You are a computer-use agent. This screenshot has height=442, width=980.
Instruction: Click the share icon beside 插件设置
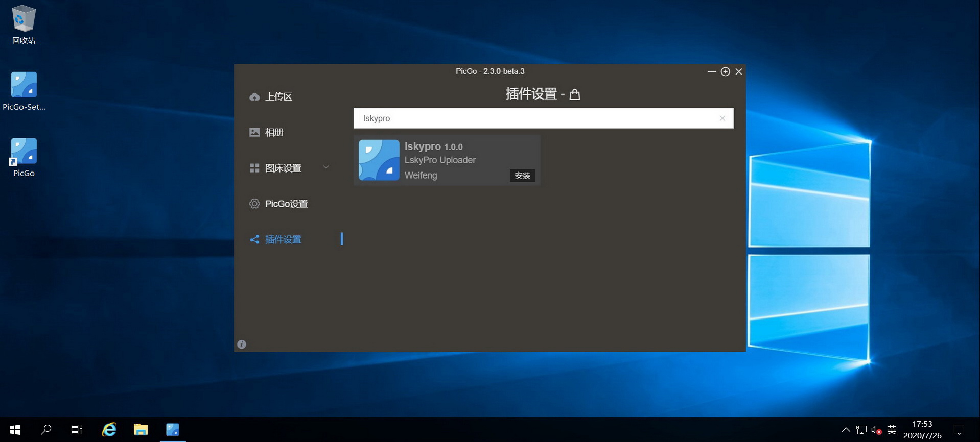[x=254, y=239]
